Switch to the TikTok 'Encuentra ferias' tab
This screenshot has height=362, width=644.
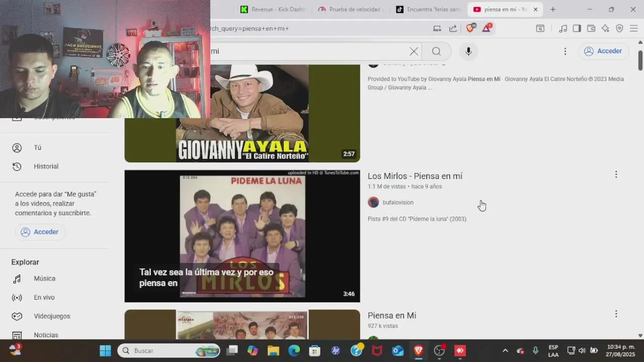429,10
